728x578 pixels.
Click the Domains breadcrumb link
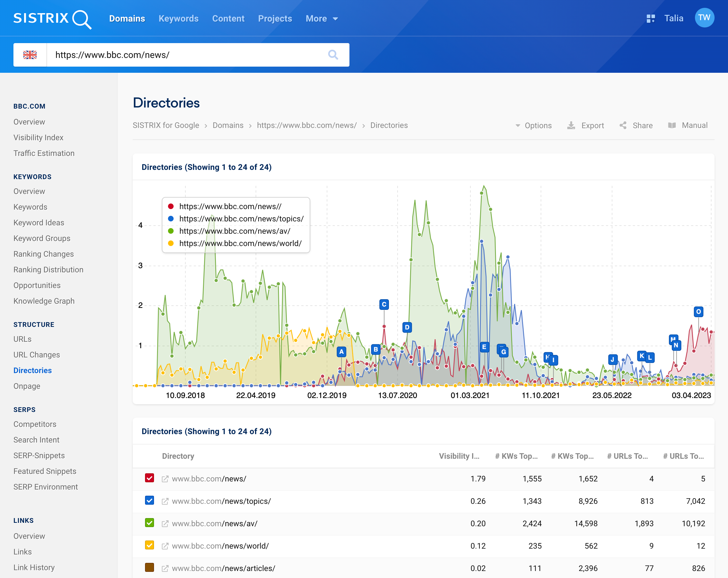(228, 125)
